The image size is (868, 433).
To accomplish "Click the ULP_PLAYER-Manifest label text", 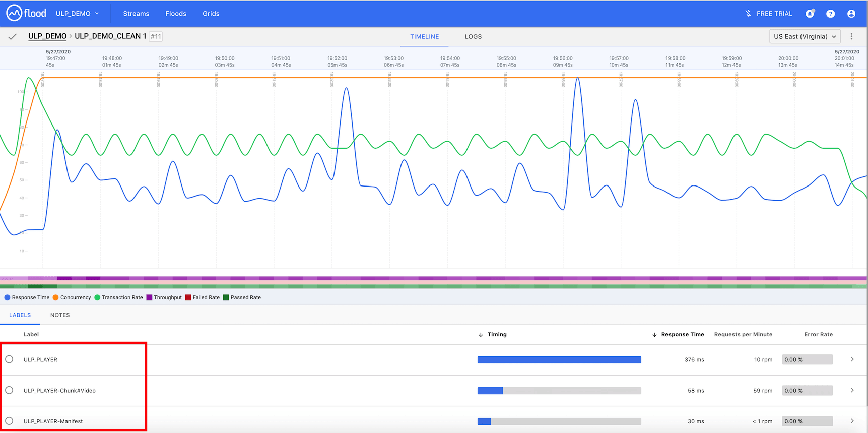I will click(53, 421).
